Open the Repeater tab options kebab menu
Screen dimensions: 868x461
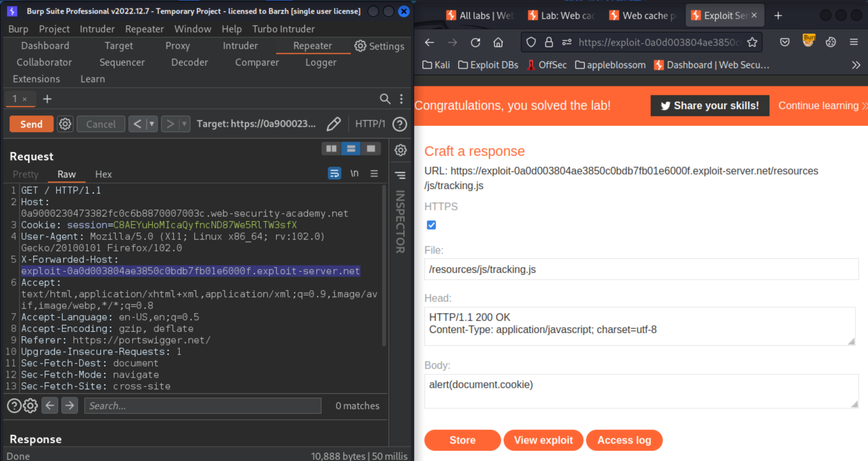[401, 99]
